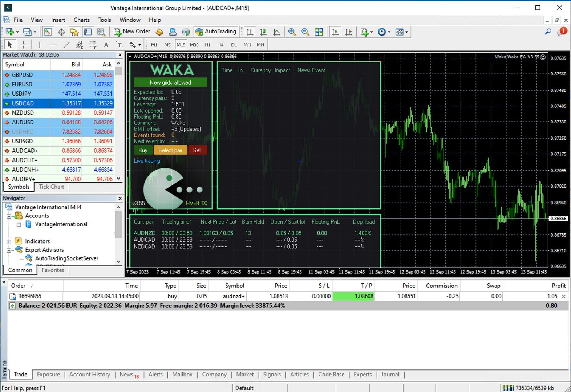Close the Navigator panel
Screen dimensions: 571x392
[120, 199]
